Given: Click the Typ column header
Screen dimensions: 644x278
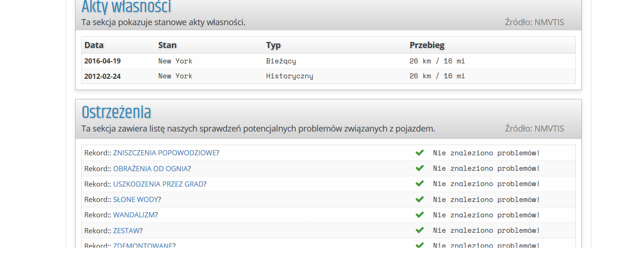Looking at the screenshot, I should click(273, 45).
